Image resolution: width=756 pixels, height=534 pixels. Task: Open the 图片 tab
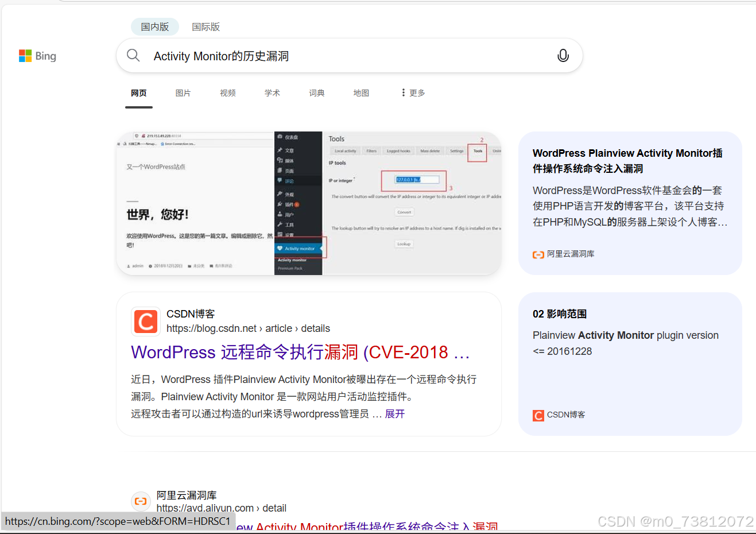tap(183, 92)
